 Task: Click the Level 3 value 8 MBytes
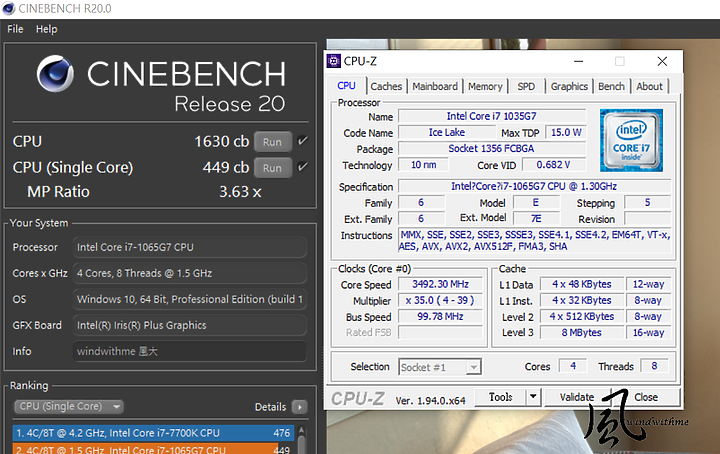coord(582,332)
